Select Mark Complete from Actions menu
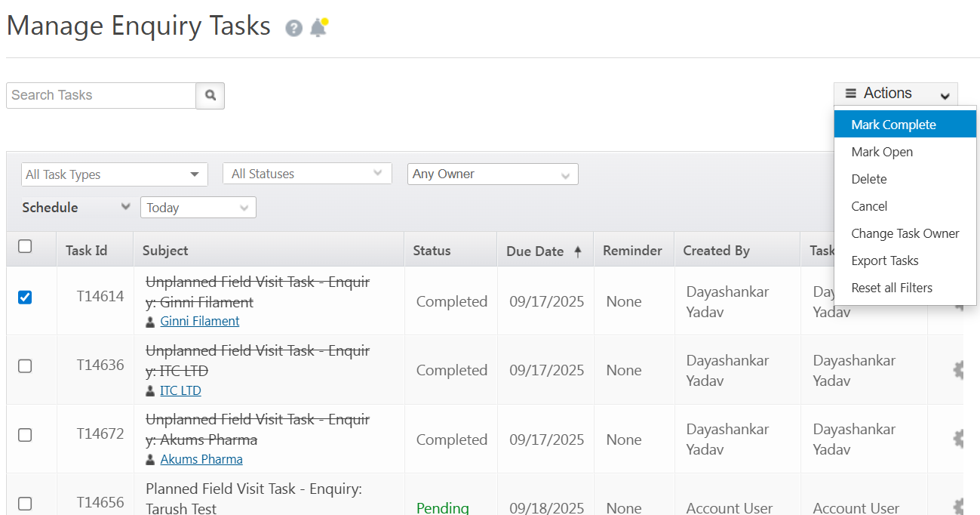Image resolution: width=980 pixels, height=515 pixels. tap(893, 125)
